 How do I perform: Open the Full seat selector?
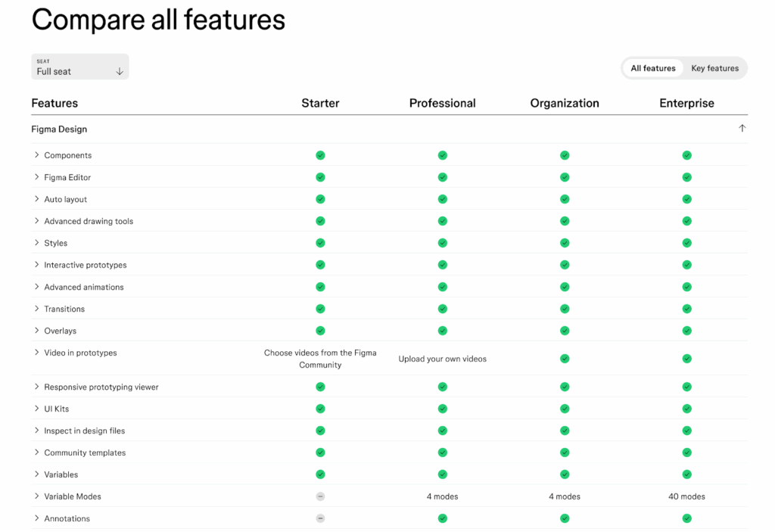[x=79, y=67]
